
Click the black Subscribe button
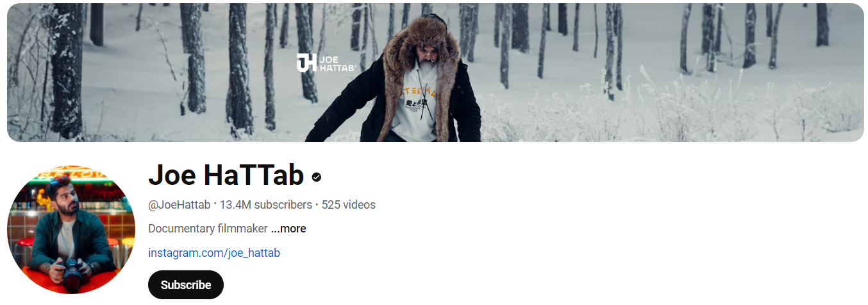pos(186,284)
